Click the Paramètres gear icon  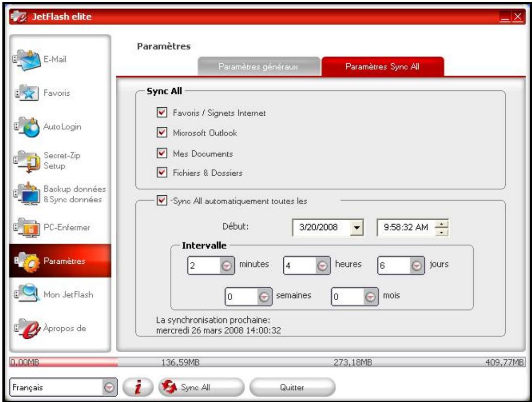27,261
